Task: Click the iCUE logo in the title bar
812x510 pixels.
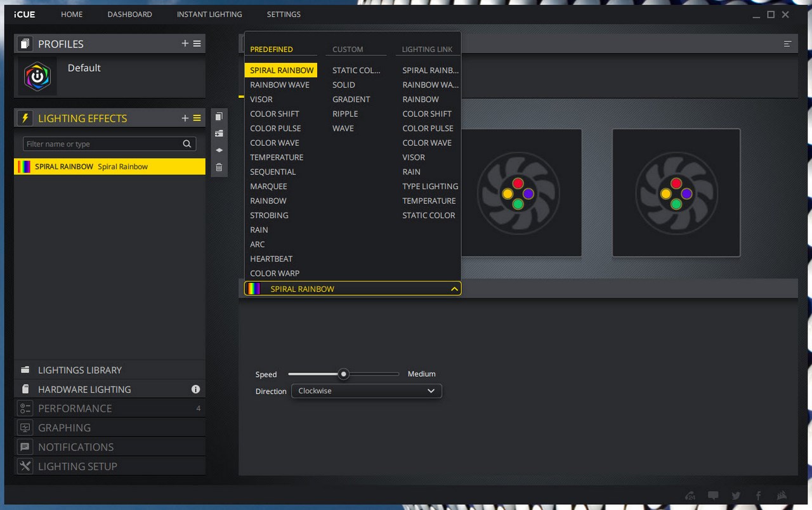Action: tap(24, 15)
